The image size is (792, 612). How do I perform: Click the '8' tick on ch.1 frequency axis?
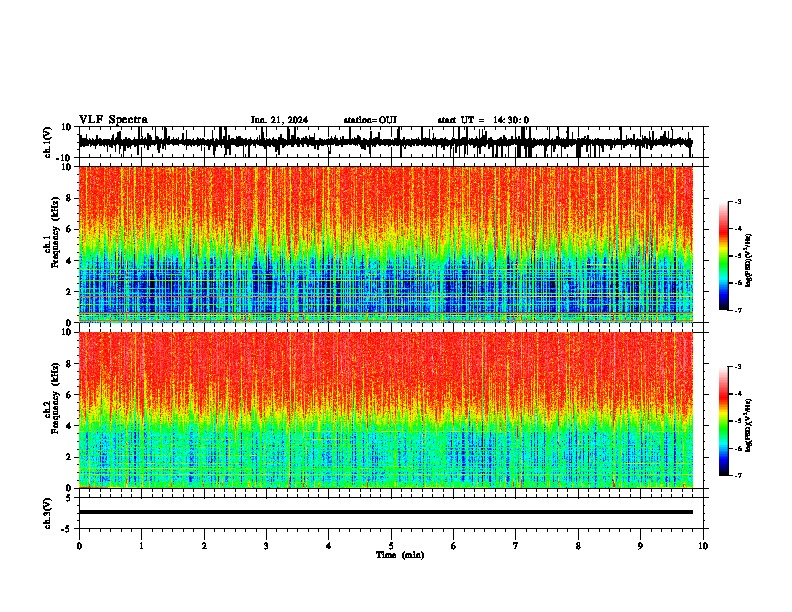tap(69, 198)
